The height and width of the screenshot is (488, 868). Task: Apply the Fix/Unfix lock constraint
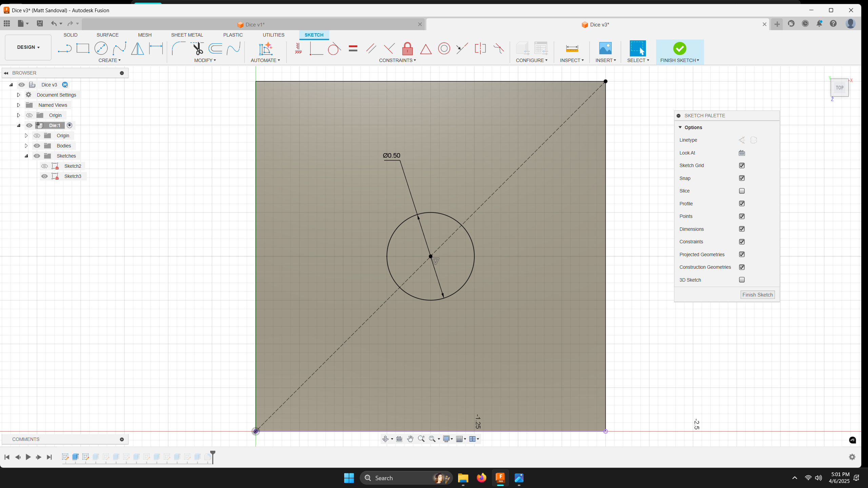pos(408,48)
